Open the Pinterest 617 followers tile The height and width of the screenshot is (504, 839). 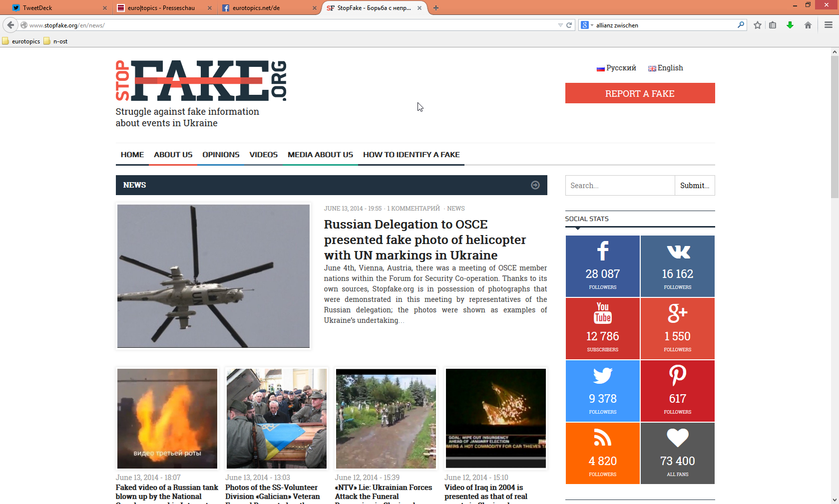click(x=678, y=391)
